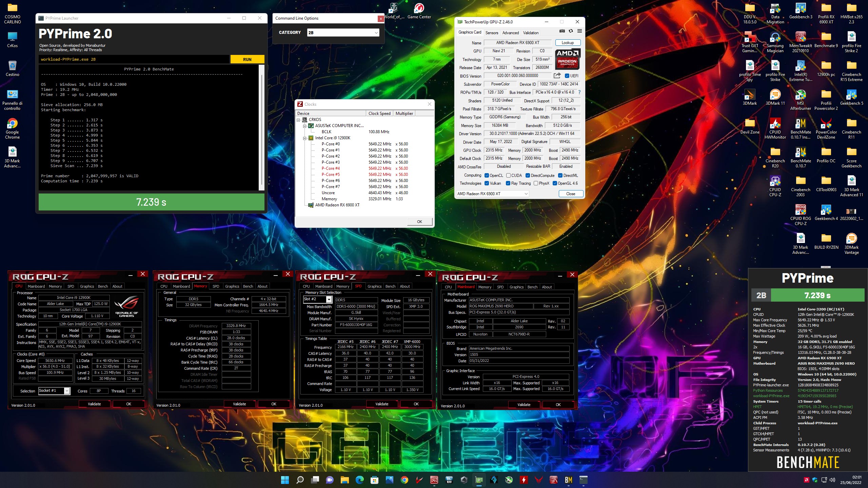Click the AMD Radeon Graphics logo in GPU-Z
This screenshot has width=868, height=488.
point(568,59)
